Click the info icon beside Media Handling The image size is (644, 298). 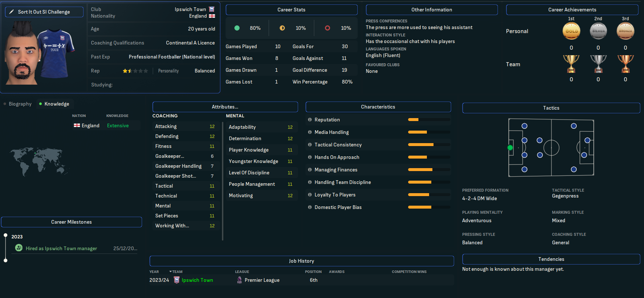(x=310, y=132)
